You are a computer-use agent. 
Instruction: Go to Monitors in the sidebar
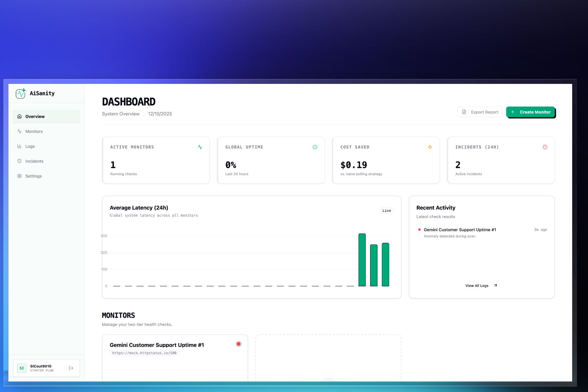point(34,131)
